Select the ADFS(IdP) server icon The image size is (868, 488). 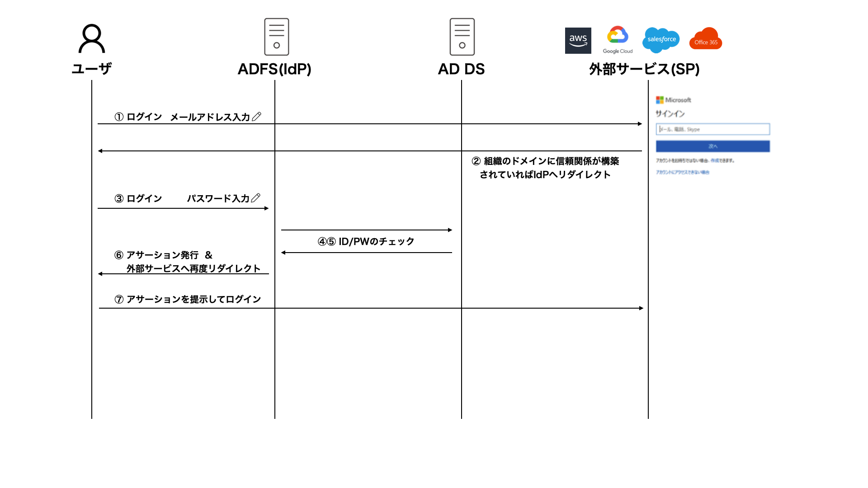click(x=276, y=37)
